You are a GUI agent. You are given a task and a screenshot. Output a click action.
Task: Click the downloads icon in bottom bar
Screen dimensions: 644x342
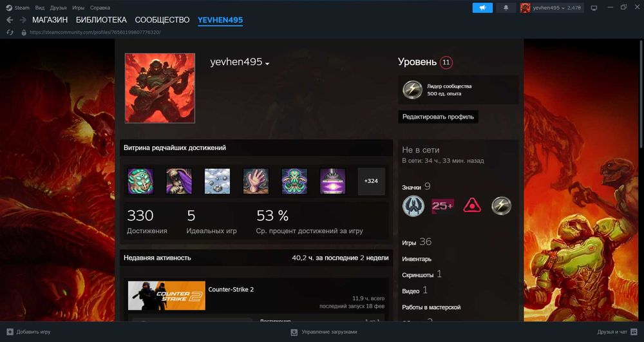(x=294, y=332)
